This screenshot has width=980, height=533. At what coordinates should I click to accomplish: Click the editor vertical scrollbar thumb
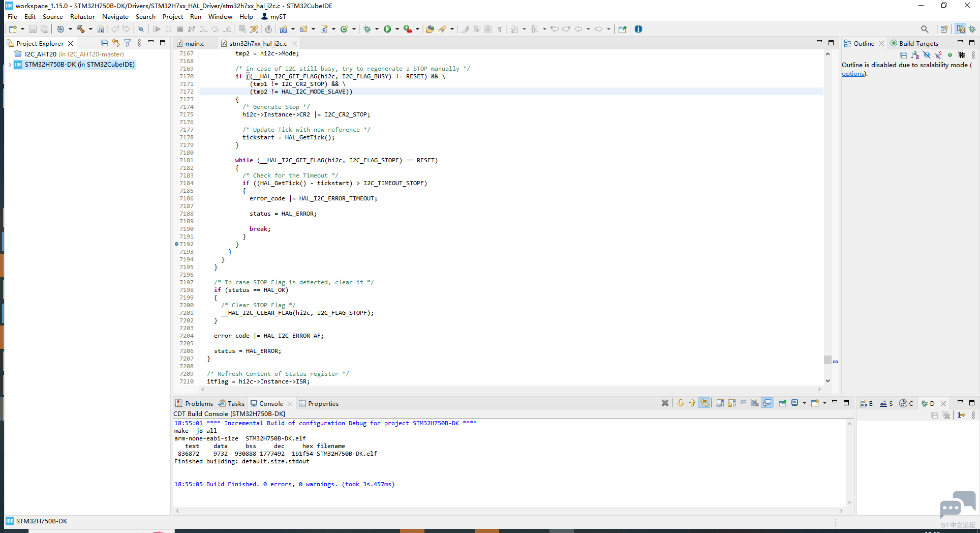click(x=828, y=360)
